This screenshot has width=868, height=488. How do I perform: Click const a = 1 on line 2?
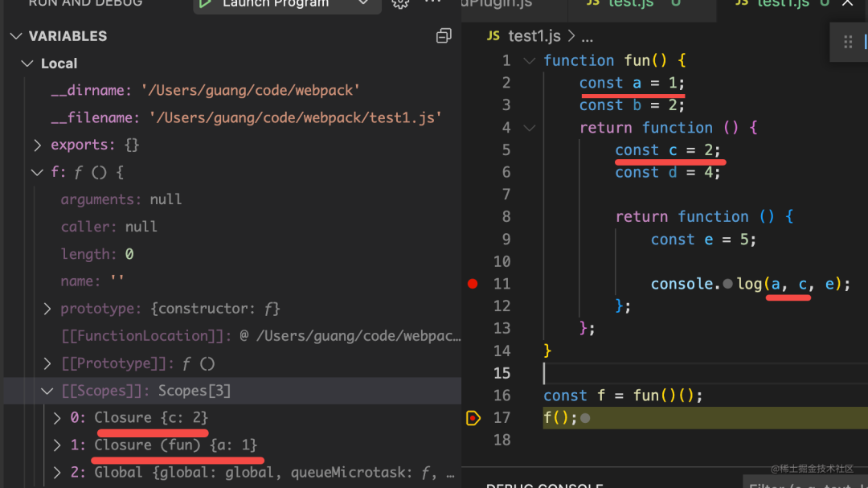pyautogui.click(x=632, y=83)
